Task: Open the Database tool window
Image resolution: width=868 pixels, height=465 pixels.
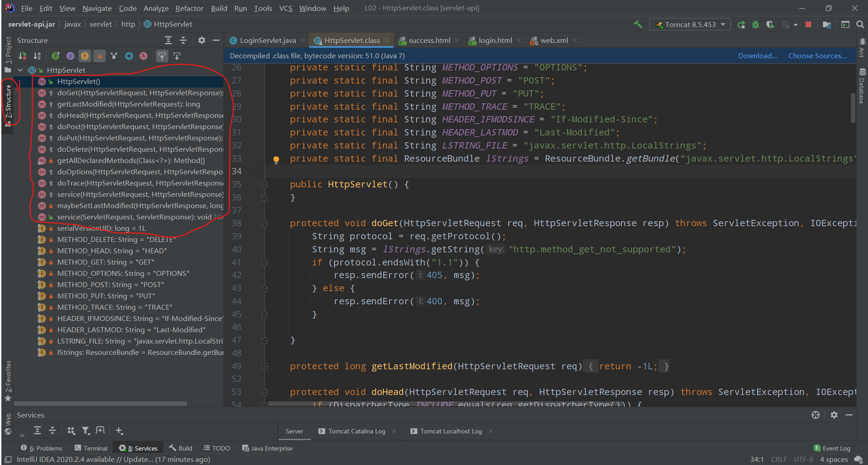Action: [862, 86]
